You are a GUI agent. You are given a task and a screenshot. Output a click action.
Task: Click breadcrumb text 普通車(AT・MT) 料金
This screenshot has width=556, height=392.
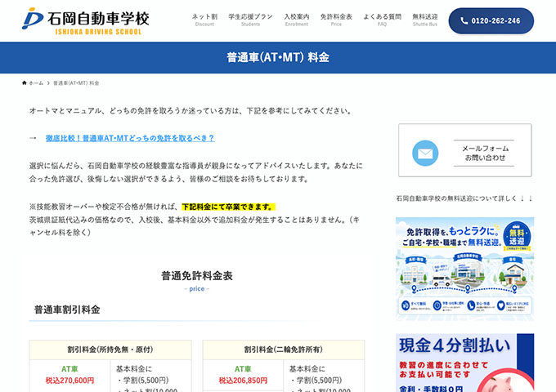pos(76,82)
